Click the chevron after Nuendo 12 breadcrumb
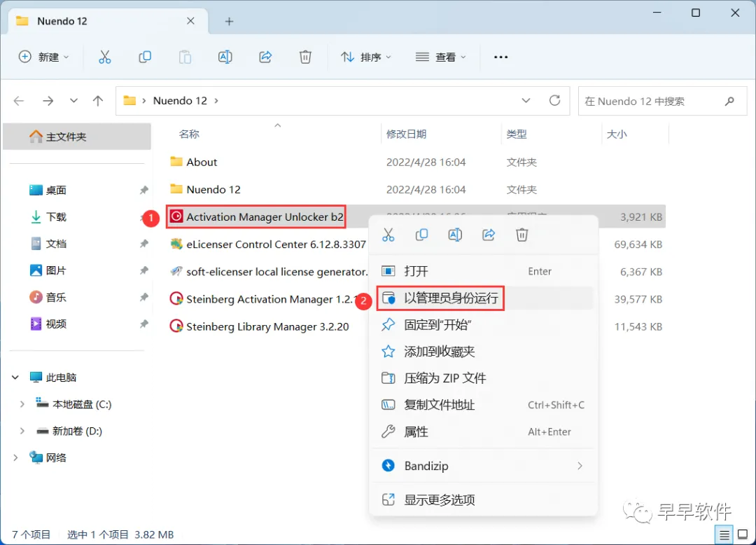This screenshot has height=545, width=756. (216, 101)
